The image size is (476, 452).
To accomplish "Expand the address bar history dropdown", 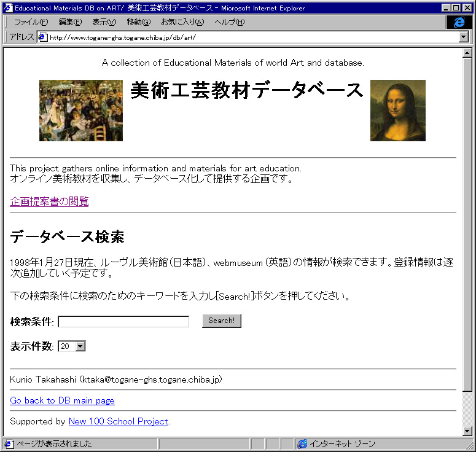I will (x=463, y=37).
